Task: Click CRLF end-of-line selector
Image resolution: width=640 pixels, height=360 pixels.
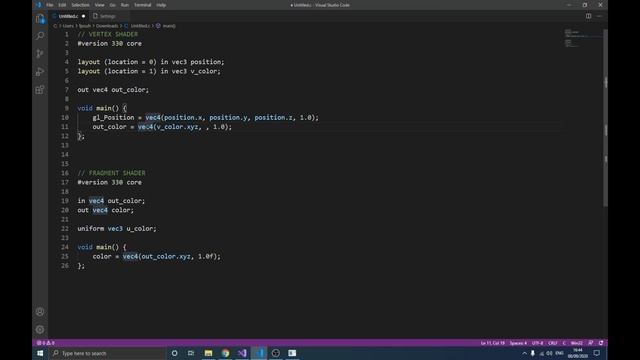Action: pyautogui.click(x=553, y=343)
